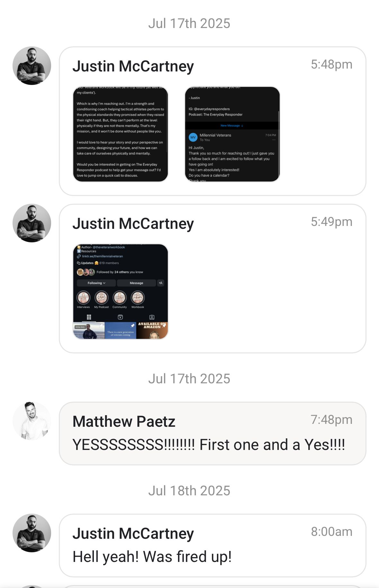Select Matthew Paetz's YESSSS message bubble

[212, 433]
